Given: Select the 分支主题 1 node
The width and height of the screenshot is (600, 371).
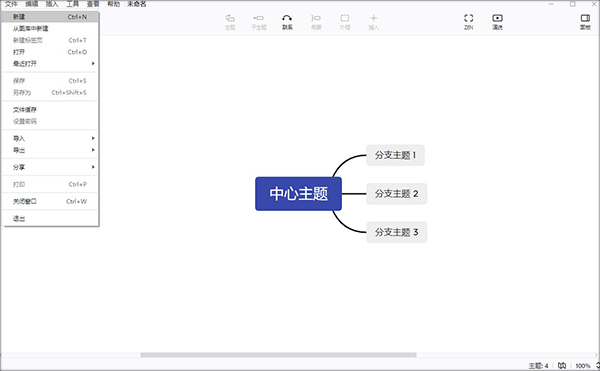Looking at the screenshot, I should pyautogui.click(x=395, y=155).
